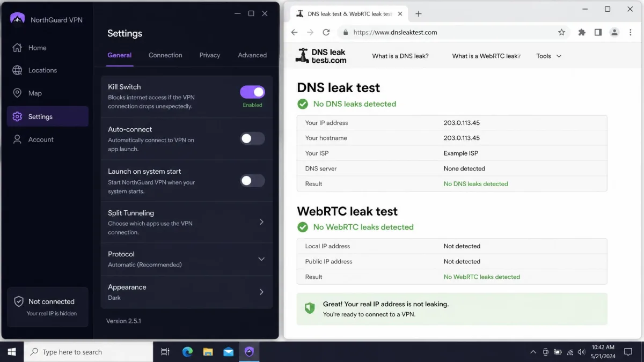
Task: Select Settings in the VPN sidebar
Action: tap(47, 116)
